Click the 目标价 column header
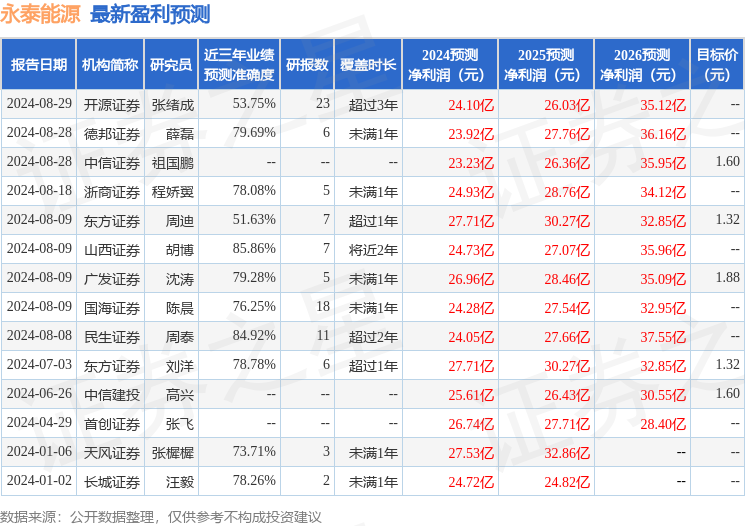745x526 pixels. point(717,65)
